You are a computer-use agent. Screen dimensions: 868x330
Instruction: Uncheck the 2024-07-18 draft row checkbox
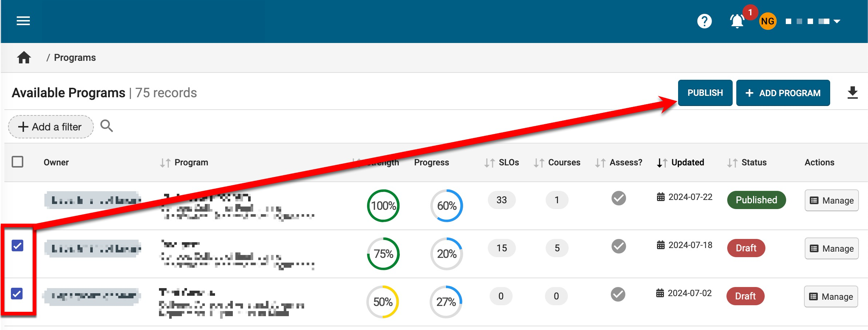[17, 245]
